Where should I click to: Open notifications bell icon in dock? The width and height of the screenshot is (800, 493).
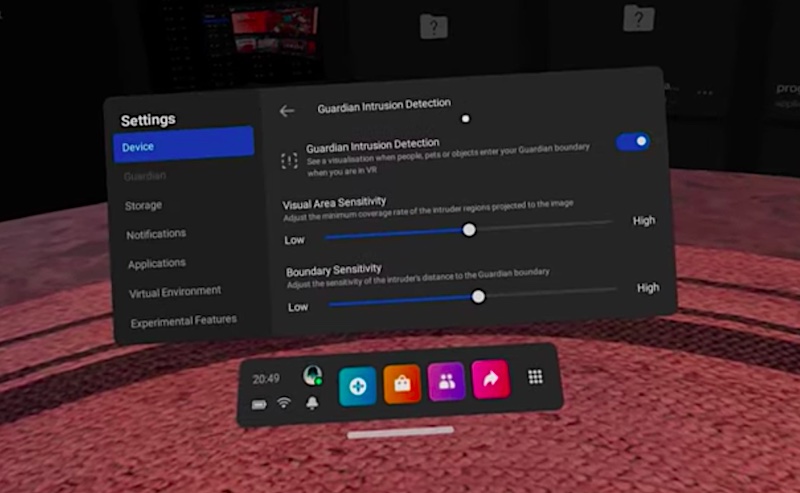click(x=312, y=403)
